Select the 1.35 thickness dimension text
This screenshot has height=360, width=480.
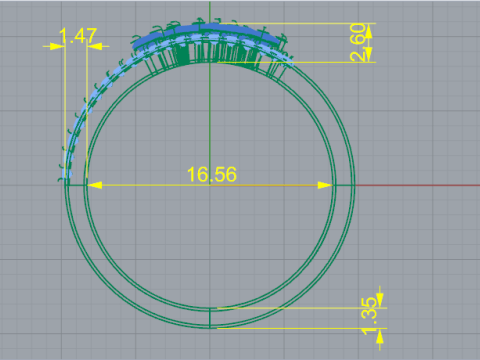(x=369, y=316)
